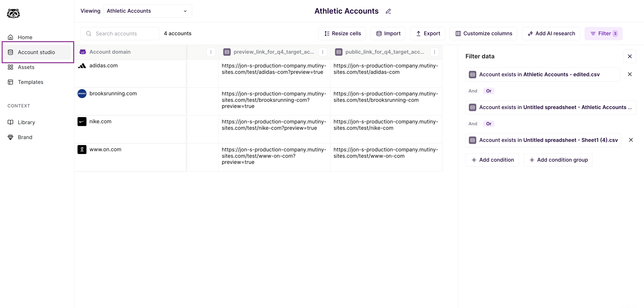
Task: Expand the Viewing Athletic Accounts dropdown
Action: pyautogui.click(x=148, y=11)
